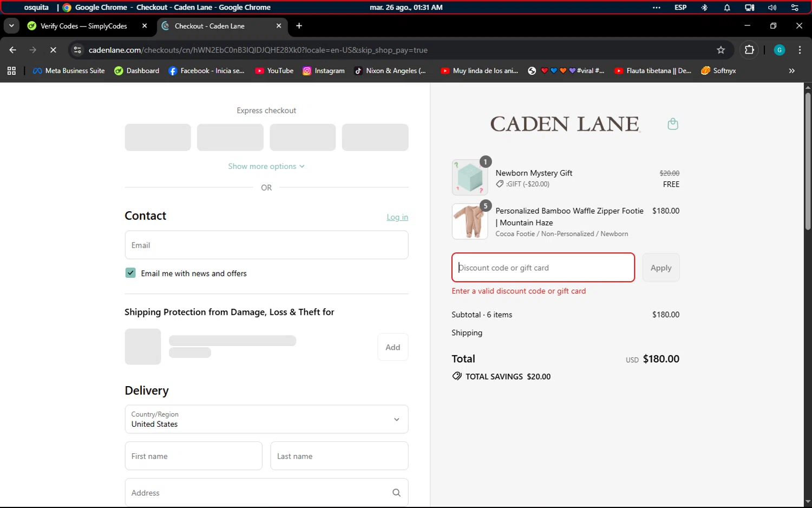The width and height of the screenshot is (812, 508).
Task: Open the Muy linda de los ani bookmark
Action: click(x=479, y=71)
